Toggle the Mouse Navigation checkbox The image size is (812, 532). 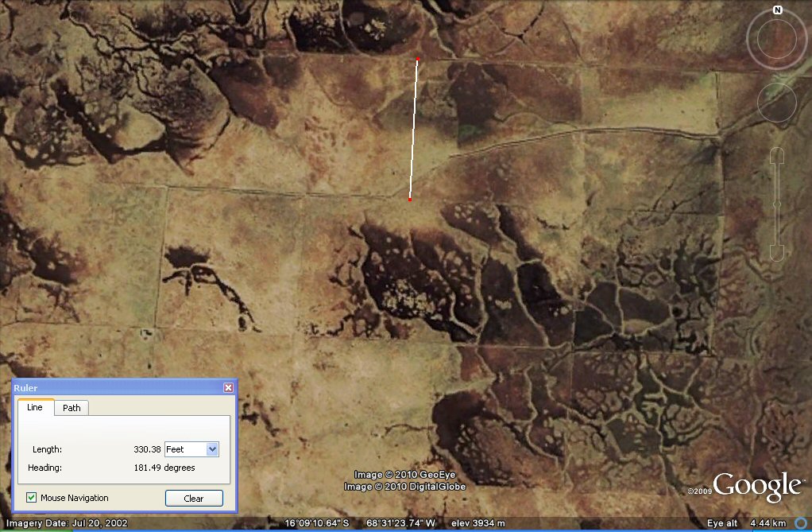pyautogui.click(x=32, y=498)
